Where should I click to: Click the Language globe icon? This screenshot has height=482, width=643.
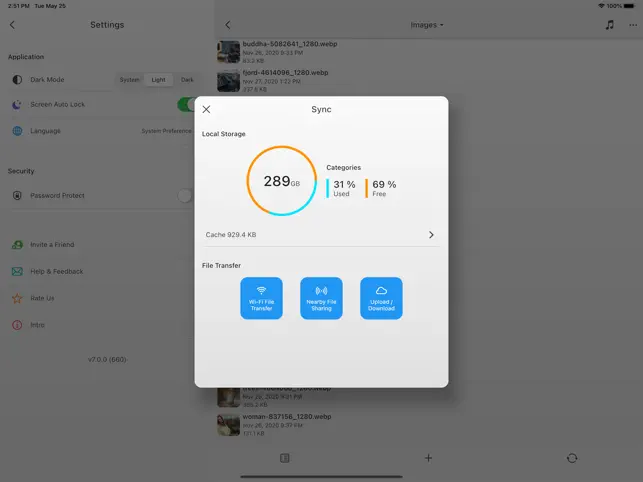(17, 131)
